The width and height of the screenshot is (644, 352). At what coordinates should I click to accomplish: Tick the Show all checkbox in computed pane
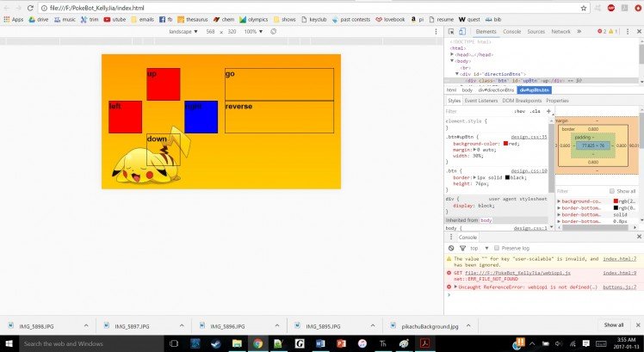click(x=612, y=191)
